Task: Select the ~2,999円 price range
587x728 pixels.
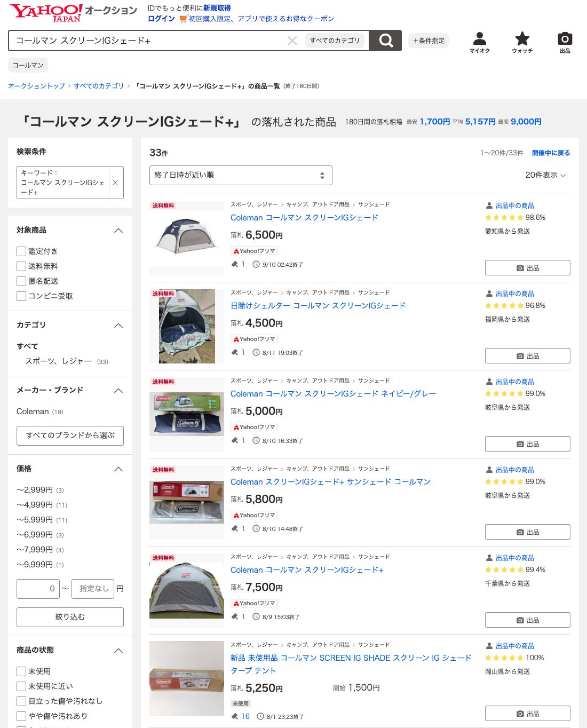Action: click(35, 490)
